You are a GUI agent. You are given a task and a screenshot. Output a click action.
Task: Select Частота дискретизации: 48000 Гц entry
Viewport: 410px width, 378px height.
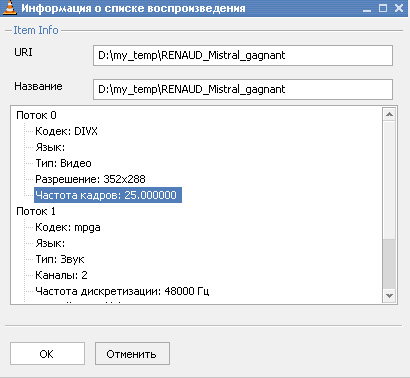point(122,291)
